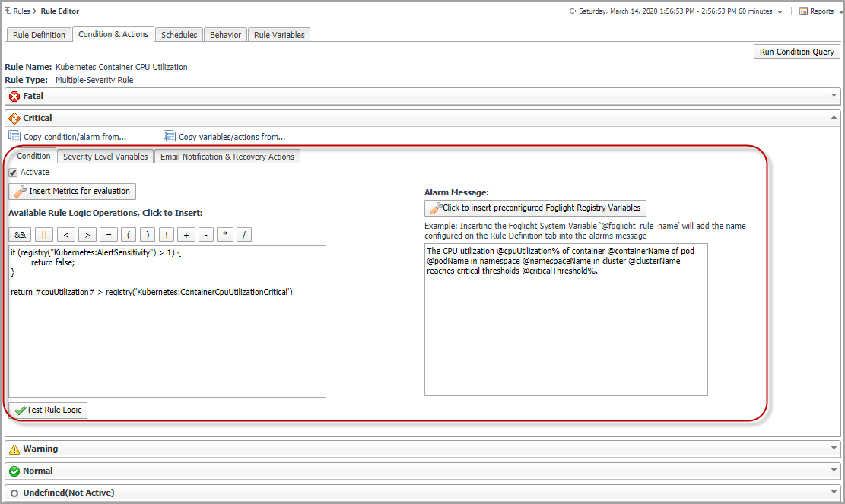This screenshot has height=504, width=845.
Task: Click the Copy condition/alarm from icon
Action: [14, 136]
